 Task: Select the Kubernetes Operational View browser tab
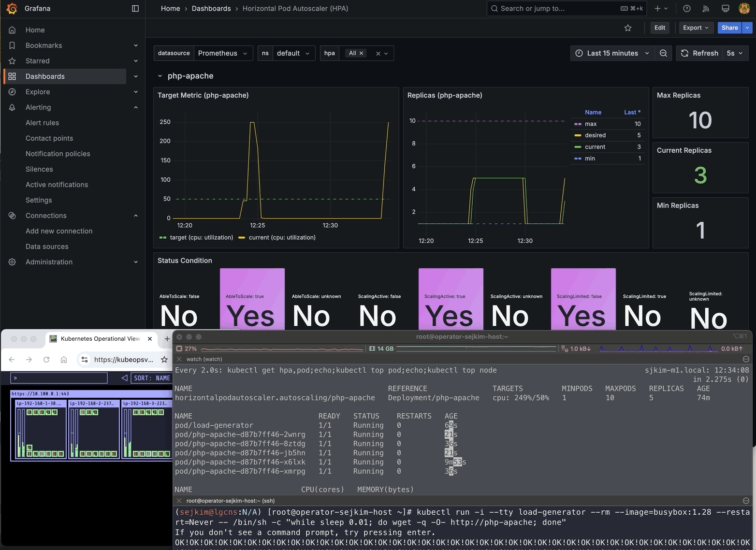pyautogui.click(x=101, y=339)
